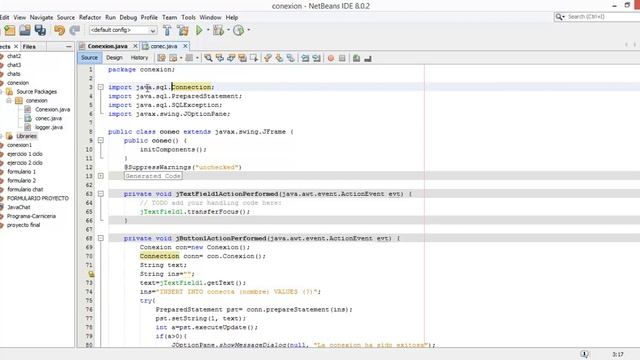Toggle bookmark on current line
The width and height of the screenshot is (640, 360).
[x=291, y=58]
